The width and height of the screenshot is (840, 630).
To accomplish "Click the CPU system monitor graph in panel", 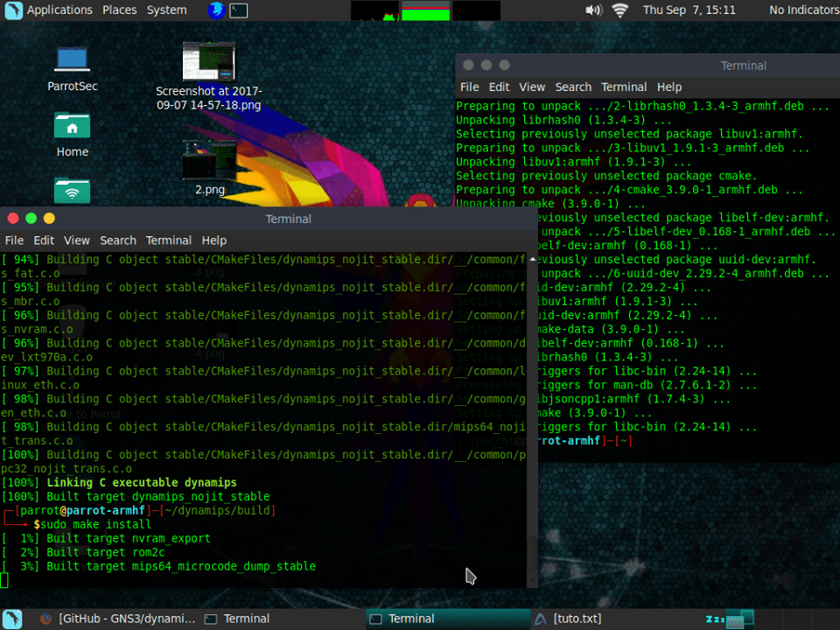I will [374, 10].
